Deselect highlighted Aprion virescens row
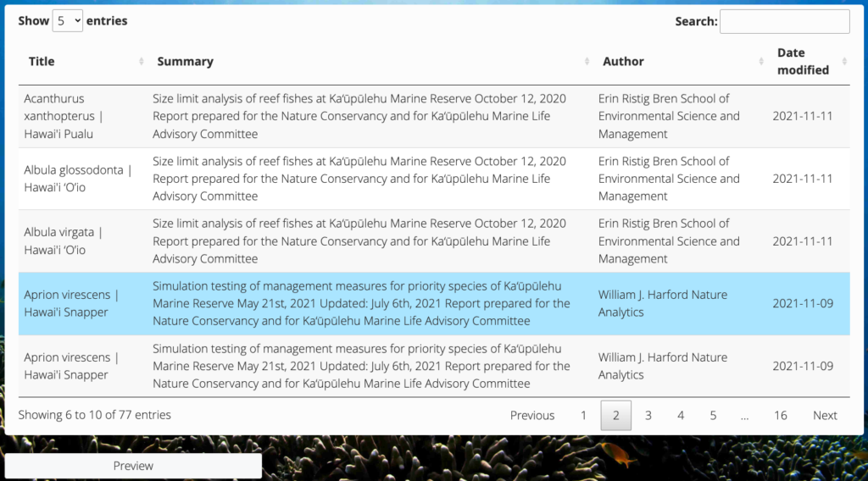 pos(434,303)
